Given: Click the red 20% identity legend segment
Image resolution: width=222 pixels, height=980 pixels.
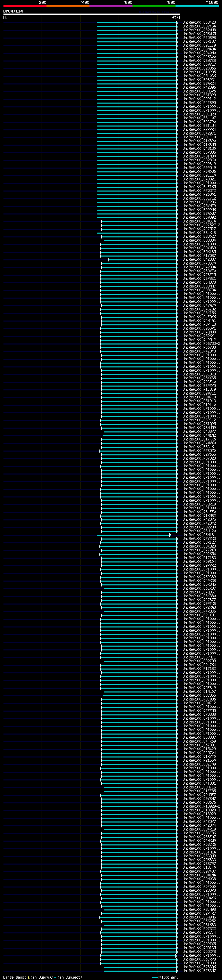Looking at the screenshot, I should click(x=25, y=6).
